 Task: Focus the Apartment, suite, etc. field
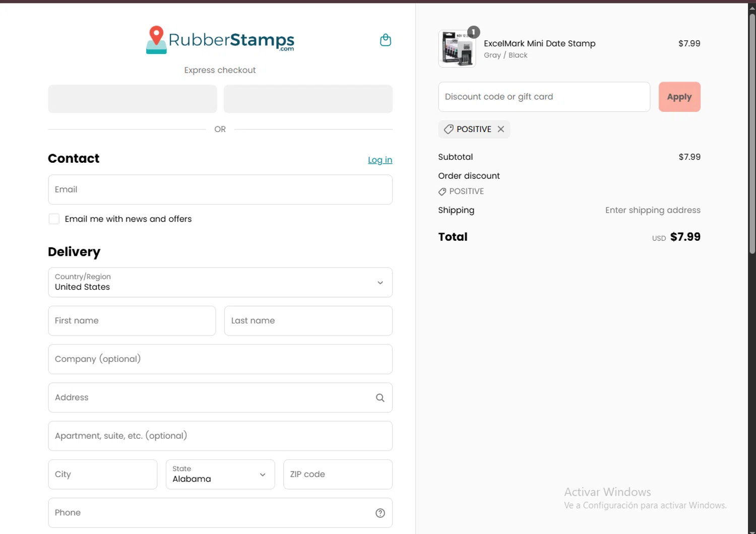point(220,436)
